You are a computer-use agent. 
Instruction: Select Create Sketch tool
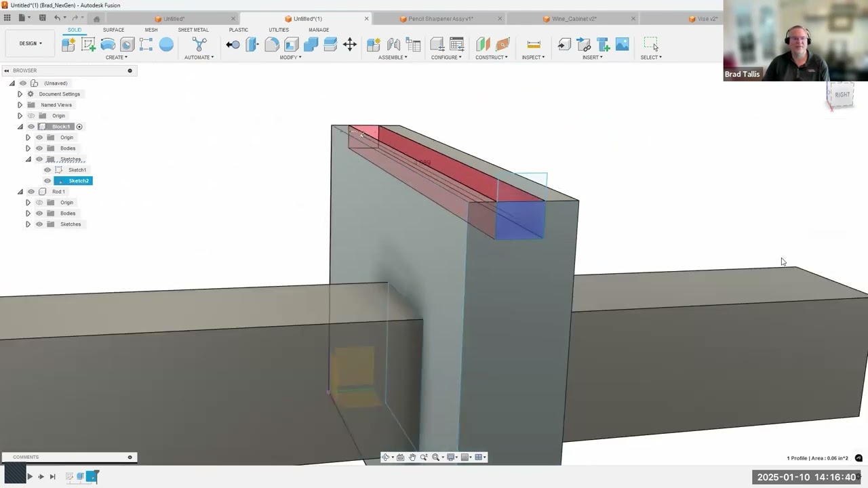88,45
